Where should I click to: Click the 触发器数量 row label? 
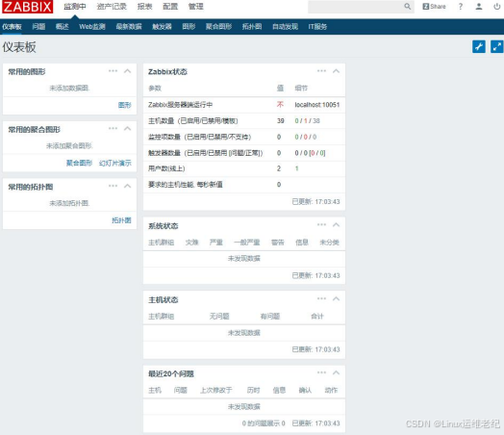coord(205,153)
